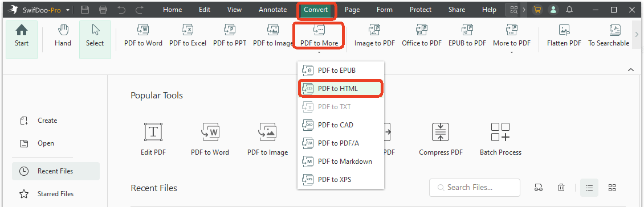
Task: Switch to the Edit tab
Action: click(x=205, y=10)
